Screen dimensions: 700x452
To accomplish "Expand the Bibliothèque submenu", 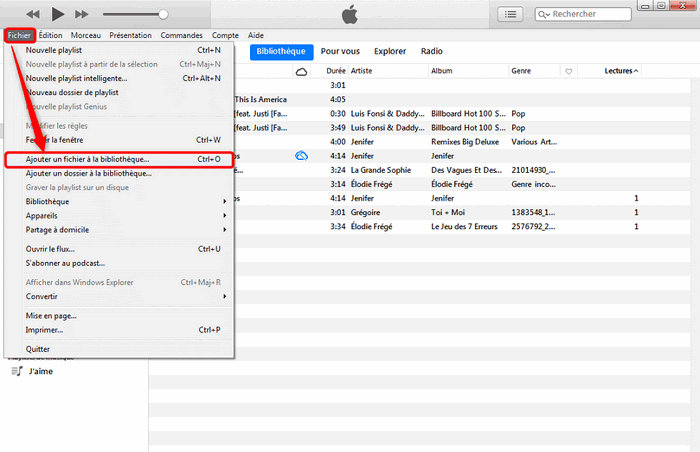I will click(119, 201).
